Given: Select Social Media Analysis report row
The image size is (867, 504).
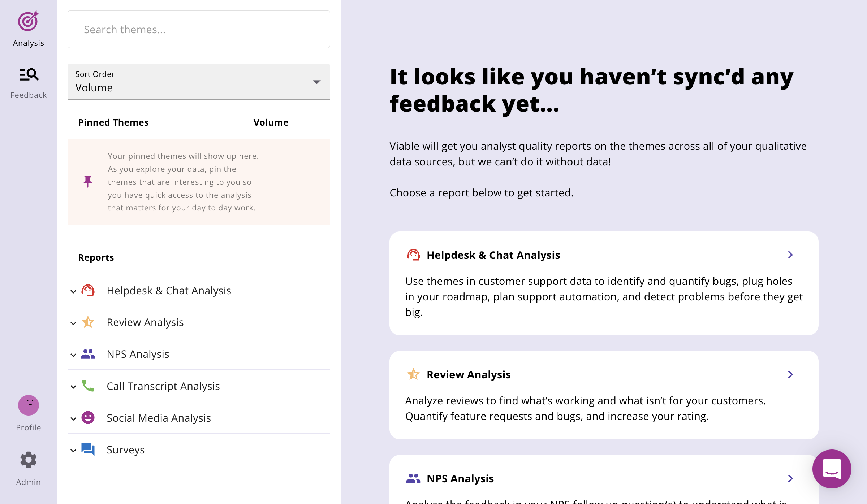Looking at the screenshot, I should 199,418.
